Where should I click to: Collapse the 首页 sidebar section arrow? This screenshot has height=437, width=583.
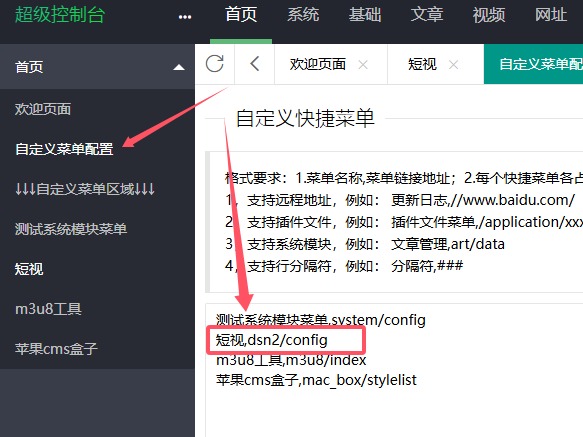point(179,67)
